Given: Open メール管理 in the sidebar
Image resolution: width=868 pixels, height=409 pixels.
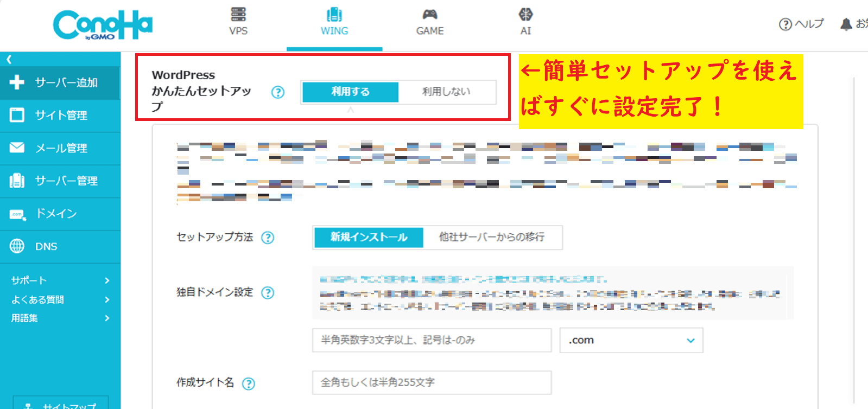Looking at the screenshot, I should (60, 148).
